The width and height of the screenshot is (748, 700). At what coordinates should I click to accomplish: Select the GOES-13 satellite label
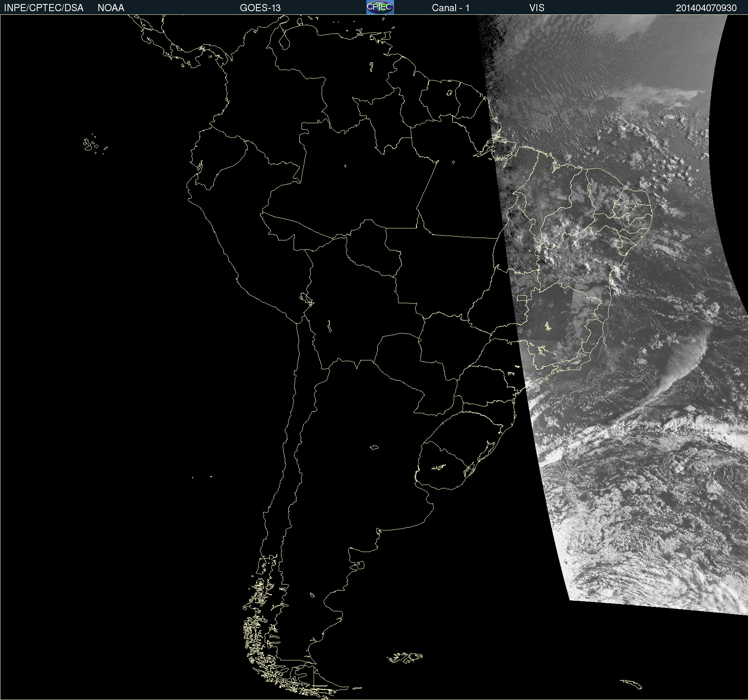pyautogui.click(x=260, y=8)
